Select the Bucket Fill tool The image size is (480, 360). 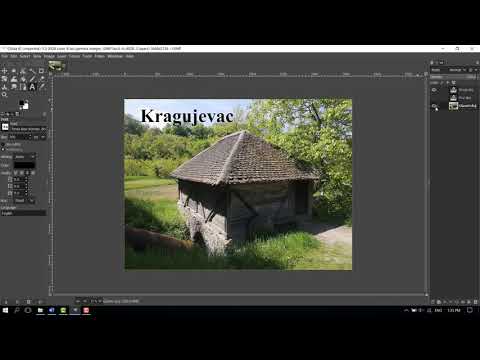23,79
